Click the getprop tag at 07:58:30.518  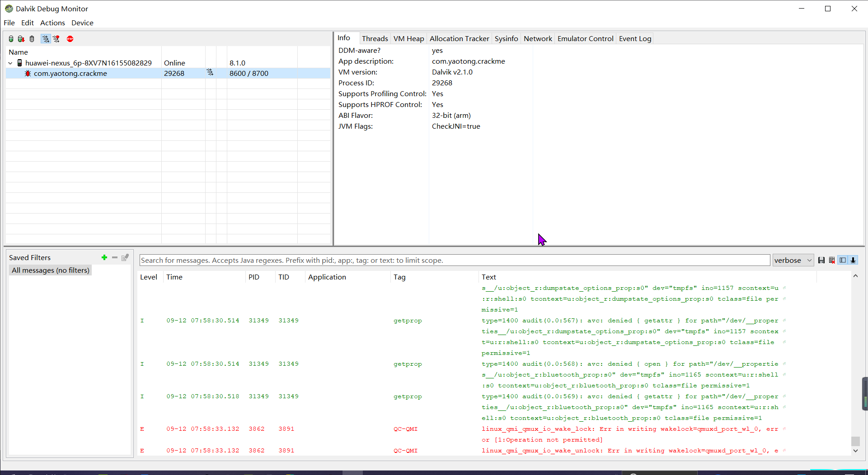(x=408, y=396)
